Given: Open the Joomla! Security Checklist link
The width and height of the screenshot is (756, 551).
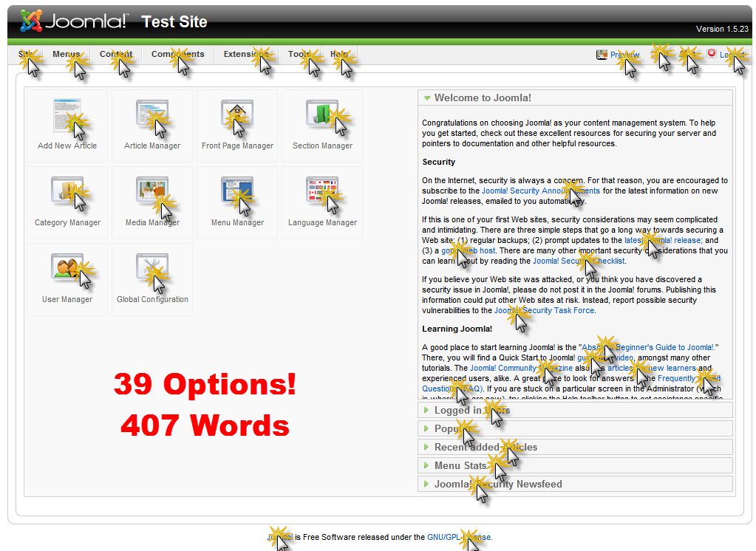Looking at the screenshot, I should tap(579, 261).
